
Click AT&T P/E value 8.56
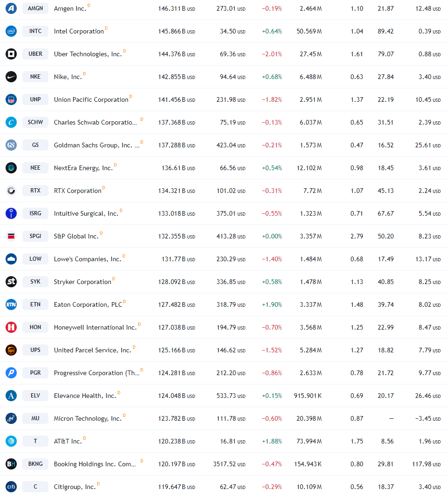point(387,441)
